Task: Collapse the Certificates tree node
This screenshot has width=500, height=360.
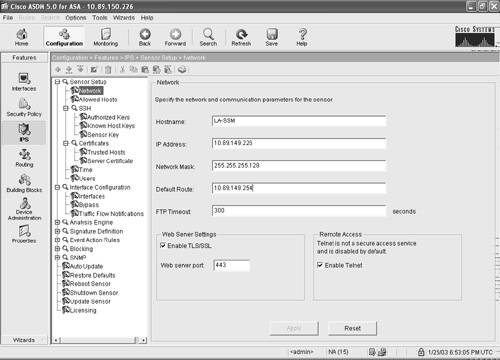Action: [x=66, y=143]
